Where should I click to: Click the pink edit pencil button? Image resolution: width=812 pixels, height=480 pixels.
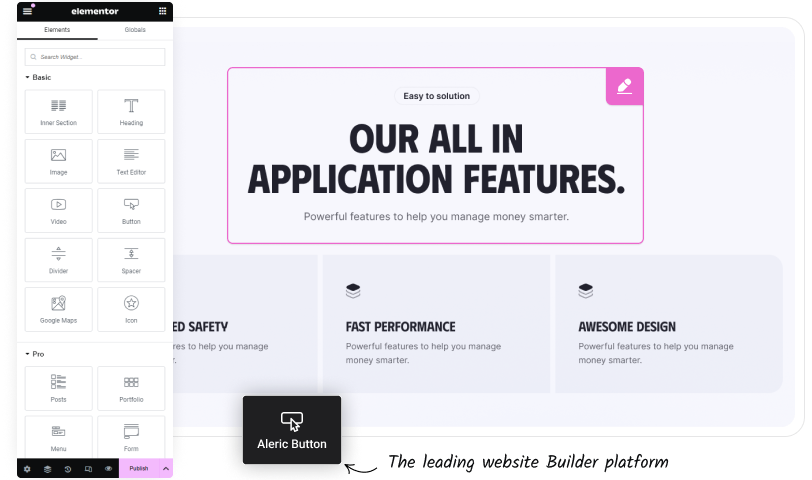click(x=625, y=87)
